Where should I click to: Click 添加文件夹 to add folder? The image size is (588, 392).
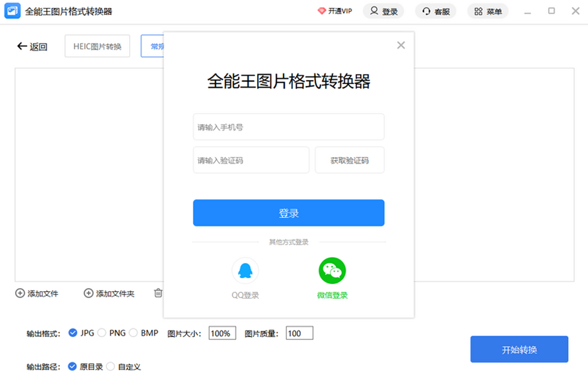click(109, 294)
